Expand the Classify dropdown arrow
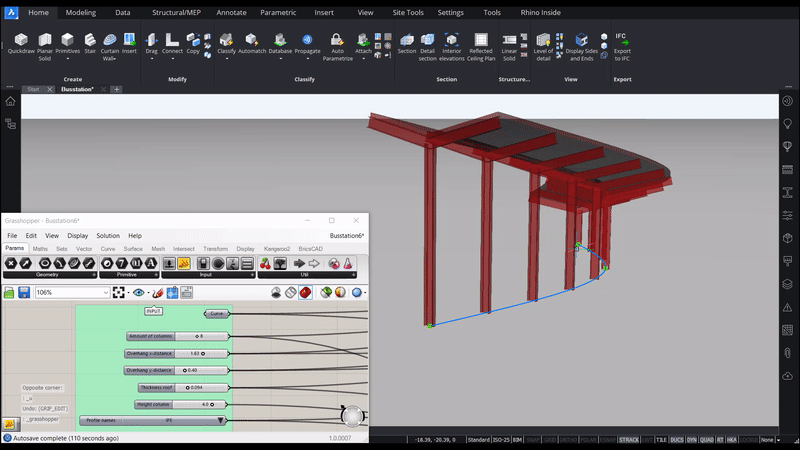Screen dimensions: 800x450 (x=226, y=58)
